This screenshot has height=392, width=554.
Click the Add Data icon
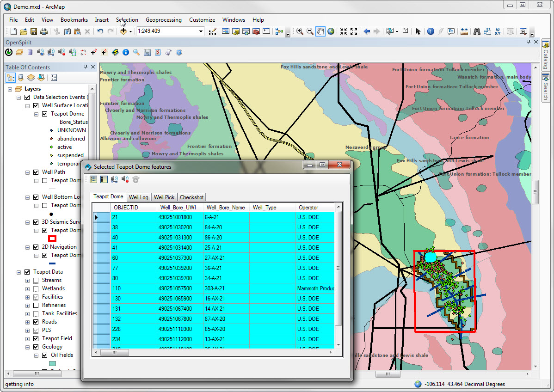(123, 31)
